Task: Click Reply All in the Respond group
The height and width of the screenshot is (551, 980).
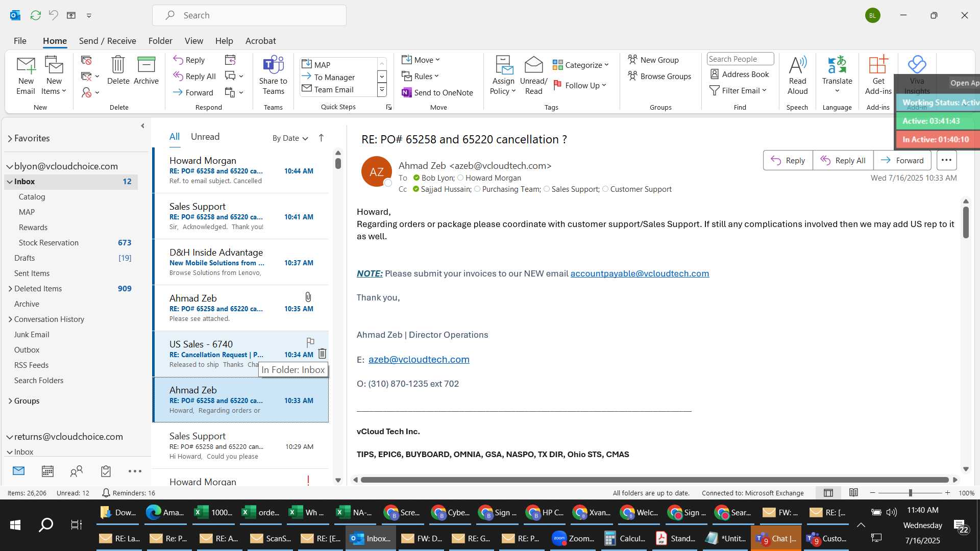Action: (194, 77)
